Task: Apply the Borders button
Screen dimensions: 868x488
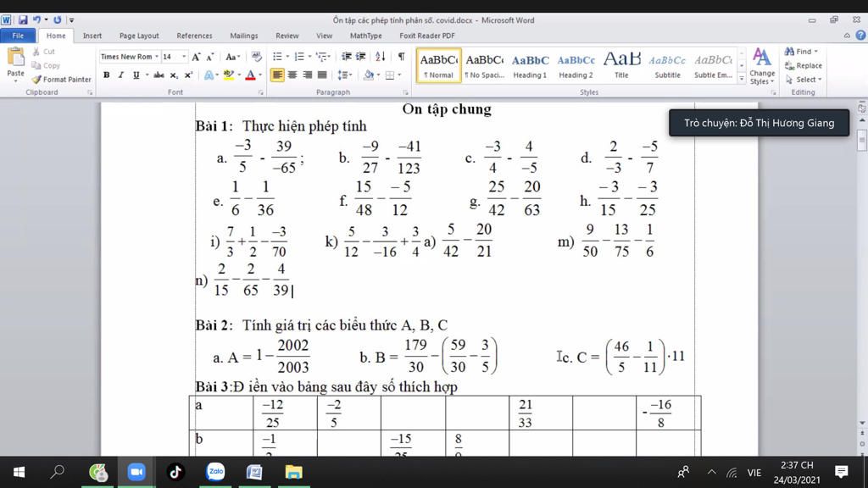Action: pos(390,75)
